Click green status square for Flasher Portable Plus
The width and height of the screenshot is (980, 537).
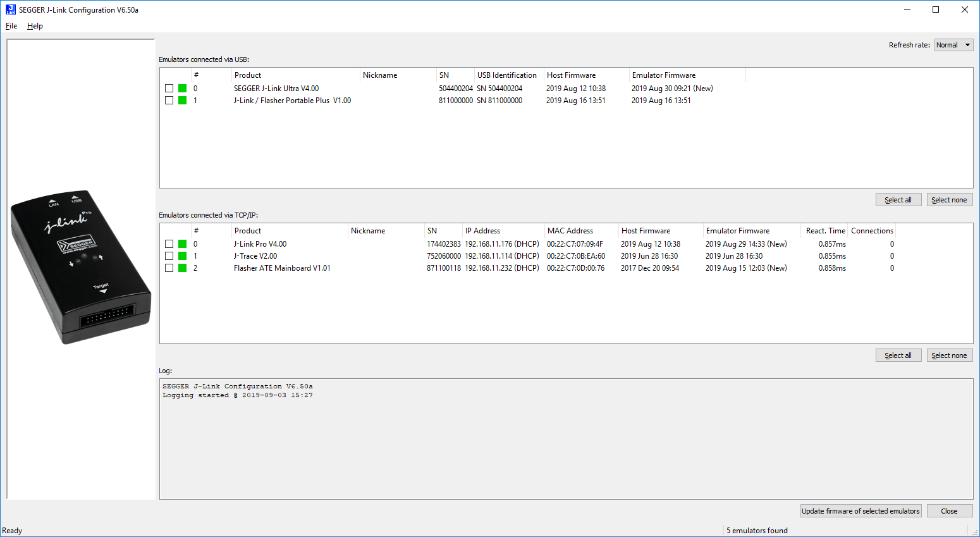pyautogui.click(x=182, y=101)
